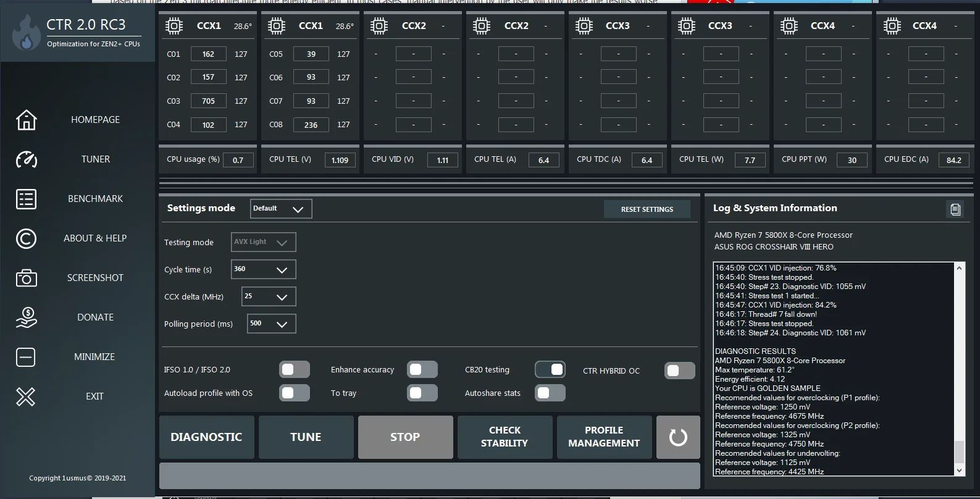Click the CPU EDC (A) value 84.2
Viewport: 980px width, 499px height.
954,161
